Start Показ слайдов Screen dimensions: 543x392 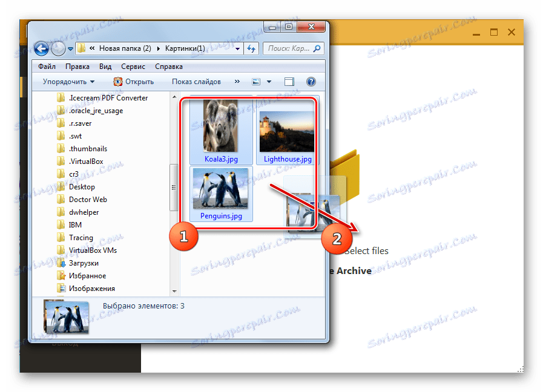click(x=196, y=82)
